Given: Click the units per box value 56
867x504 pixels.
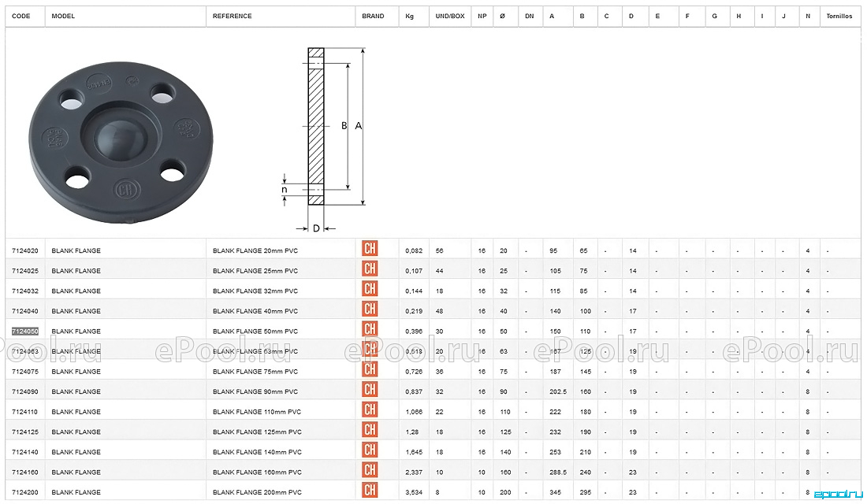Looking at the screenshot, I should point(440,251).
